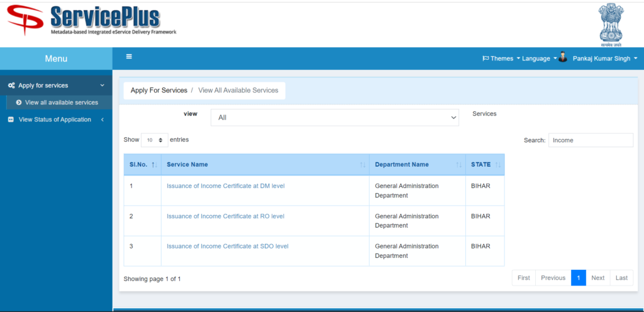Click General Administration Department in row 2

407,221
